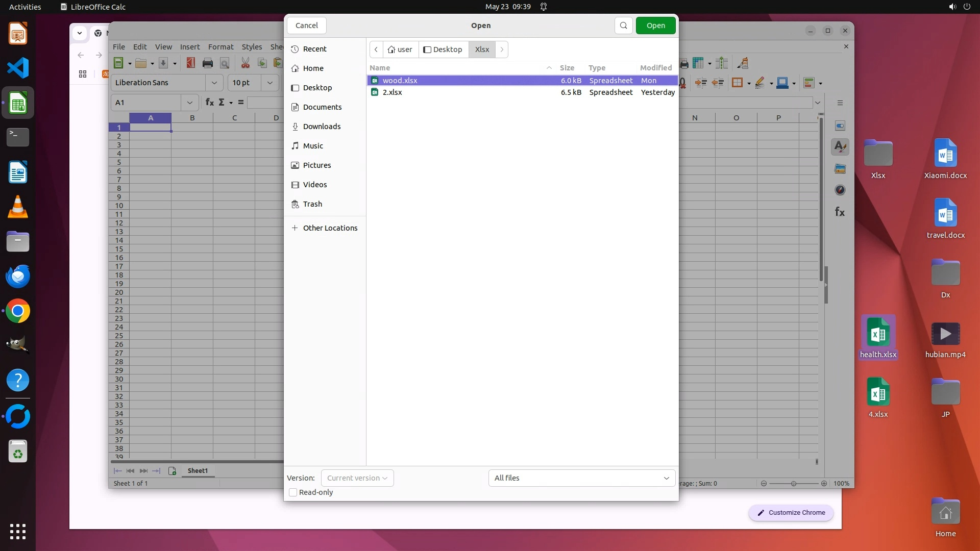Enable the Read-only checkbox
980x551 pixels.
pos(293,492)
